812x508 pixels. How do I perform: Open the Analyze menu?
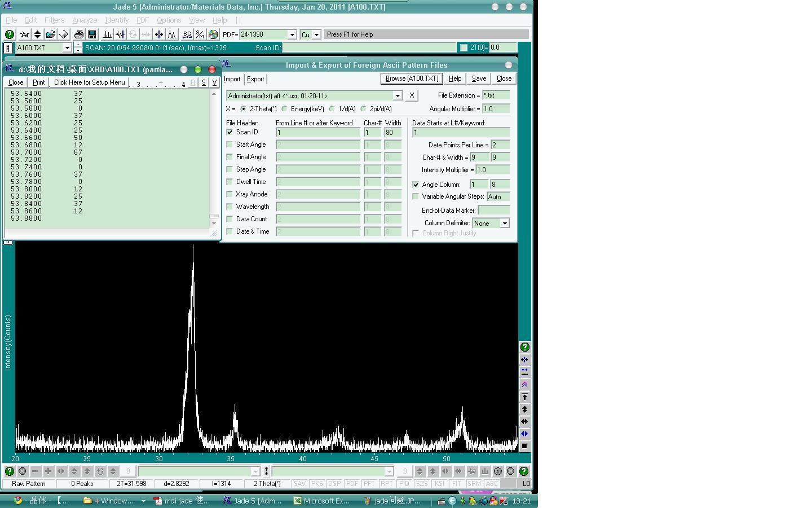[x=85, y=20]
